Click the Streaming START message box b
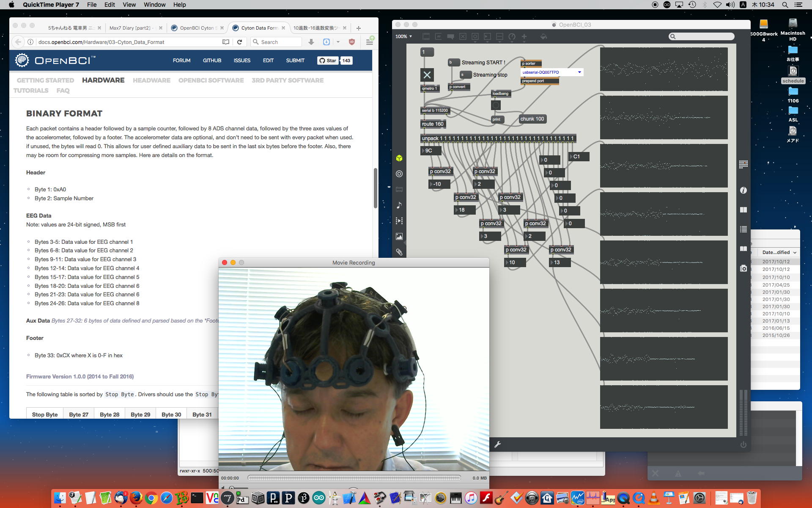Screen dimensions: 812x508 [453, 62]
